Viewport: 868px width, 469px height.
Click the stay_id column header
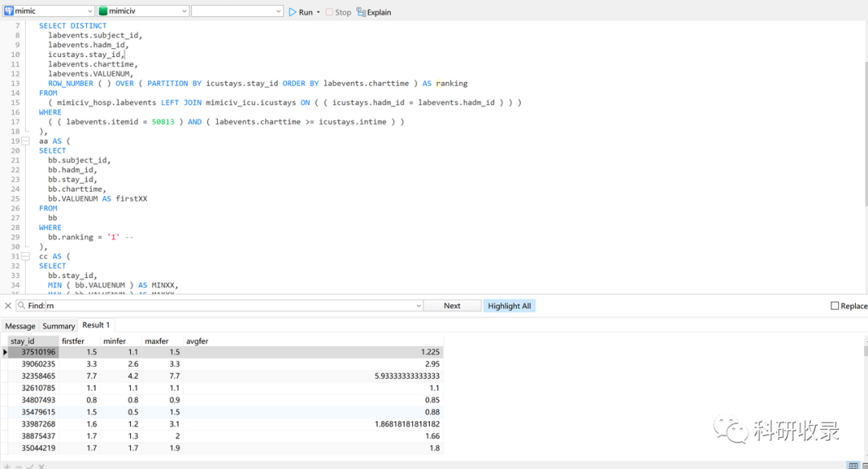33,341
